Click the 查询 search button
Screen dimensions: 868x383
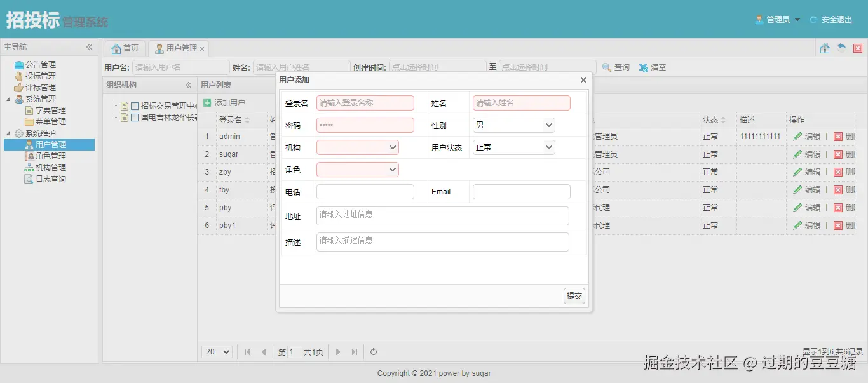pos(616,67)
